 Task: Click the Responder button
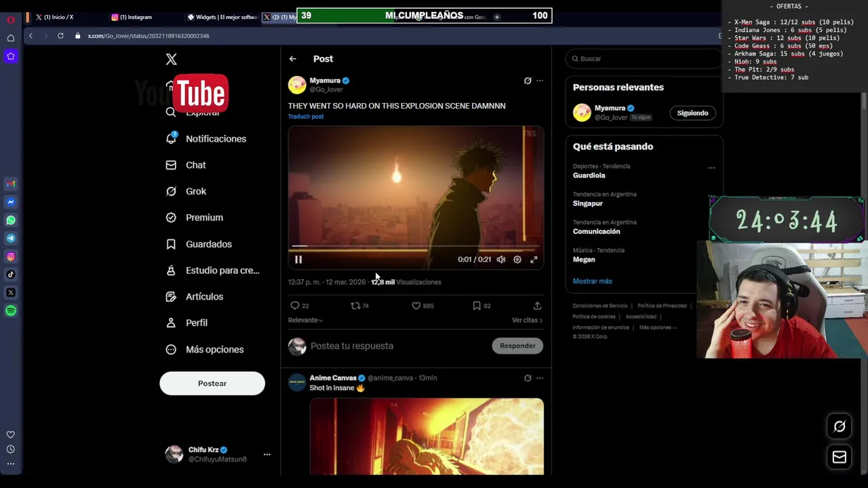tap(517, 346)
